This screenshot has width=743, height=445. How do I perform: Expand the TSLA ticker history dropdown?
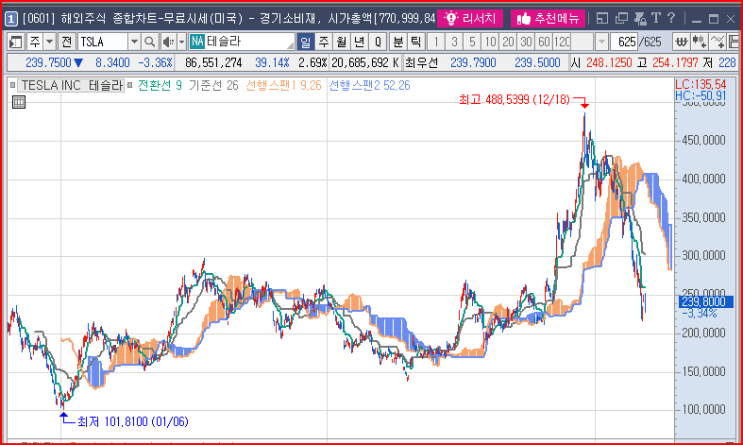pos(134,42)
